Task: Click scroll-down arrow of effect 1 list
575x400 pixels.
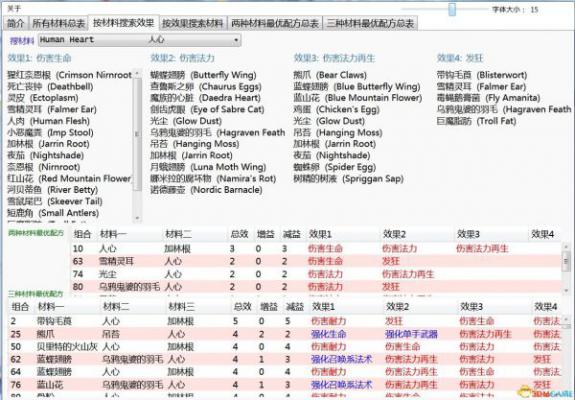Action: 137,218
